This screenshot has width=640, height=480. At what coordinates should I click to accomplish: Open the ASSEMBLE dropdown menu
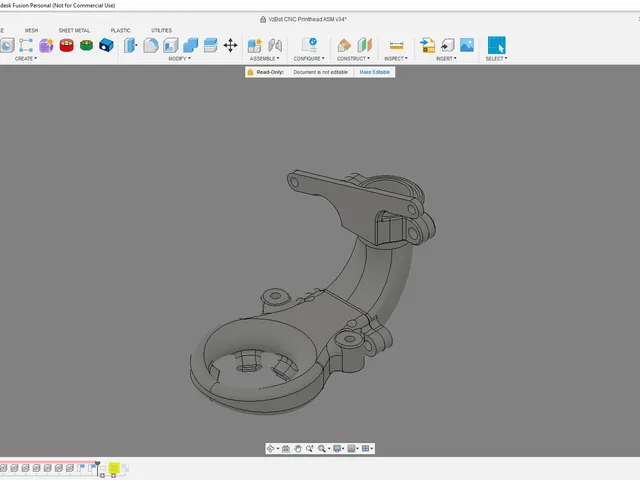(264, 59)
